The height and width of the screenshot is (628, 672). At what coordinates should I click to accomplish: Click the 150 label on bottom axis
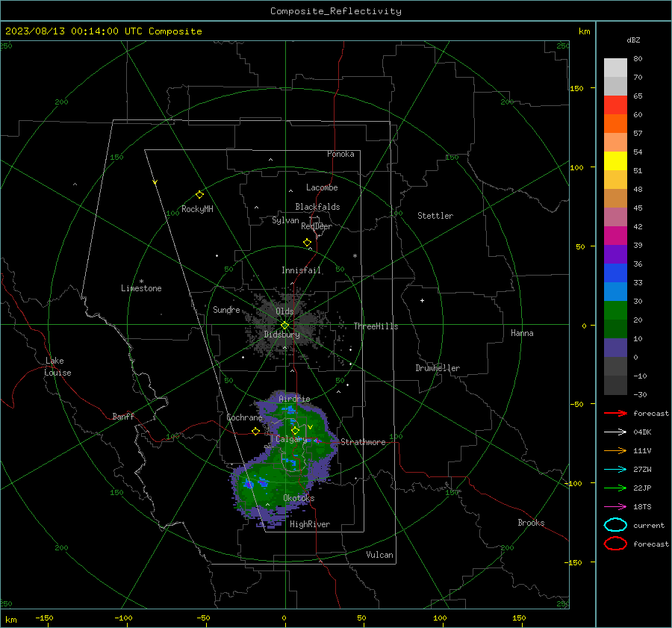tap(519, 618)
